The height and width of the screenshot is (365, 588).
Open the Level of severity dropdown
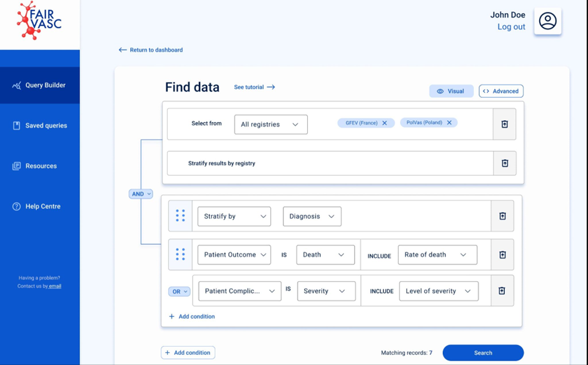tap(438, 291)
